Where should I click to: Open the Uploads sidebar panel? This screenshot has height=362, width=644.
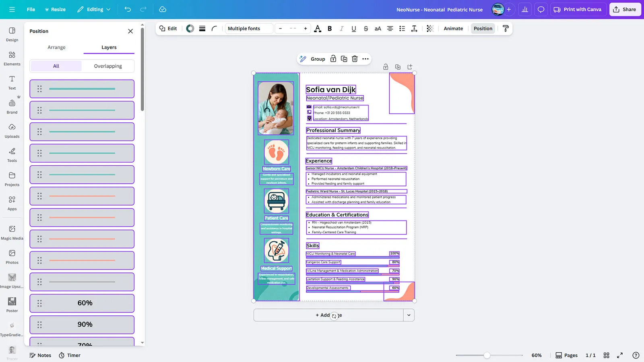point(12,130)
